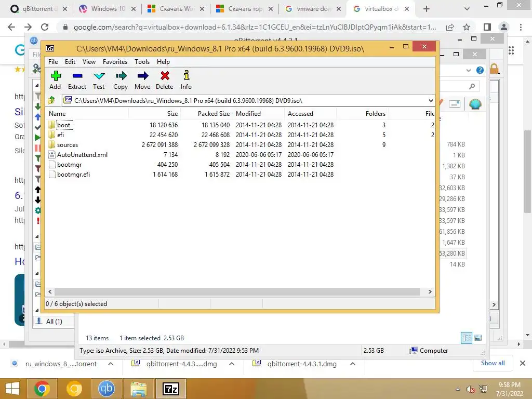This screenshot has height=399, width=532.
Task: Select the boot folder icon
Action: click(51, 125)
